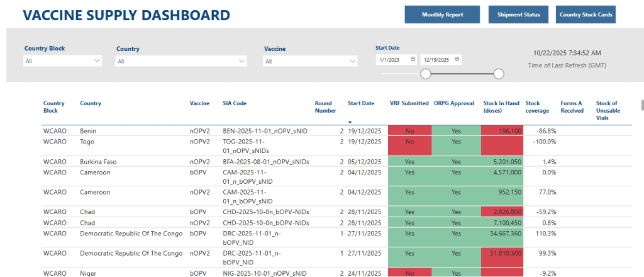Expand the Vaccine filter dropdown

[x=352, y=61]
